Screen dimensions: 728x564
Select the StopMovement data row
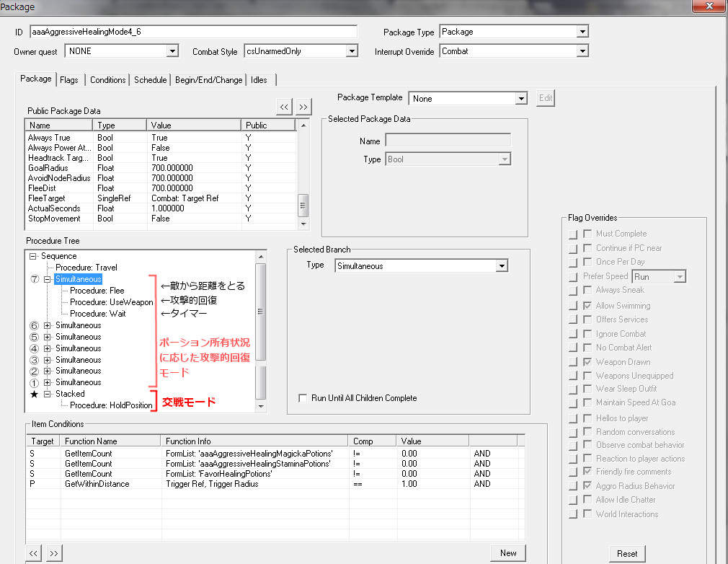click(x=161, y=219)
